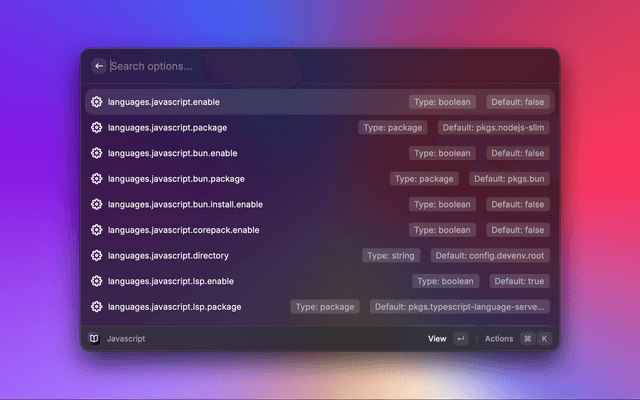Image resolution: width=640 pixels, height=400 pixels.
Task: Select the languages.javascript.bun.install.enable option
Action: click(185, 204)
